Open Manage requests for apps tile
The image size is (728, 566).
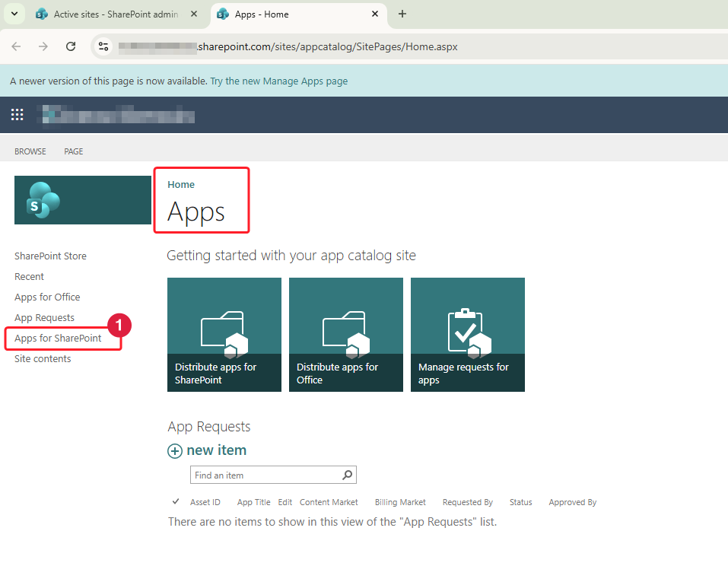[467, 335]
